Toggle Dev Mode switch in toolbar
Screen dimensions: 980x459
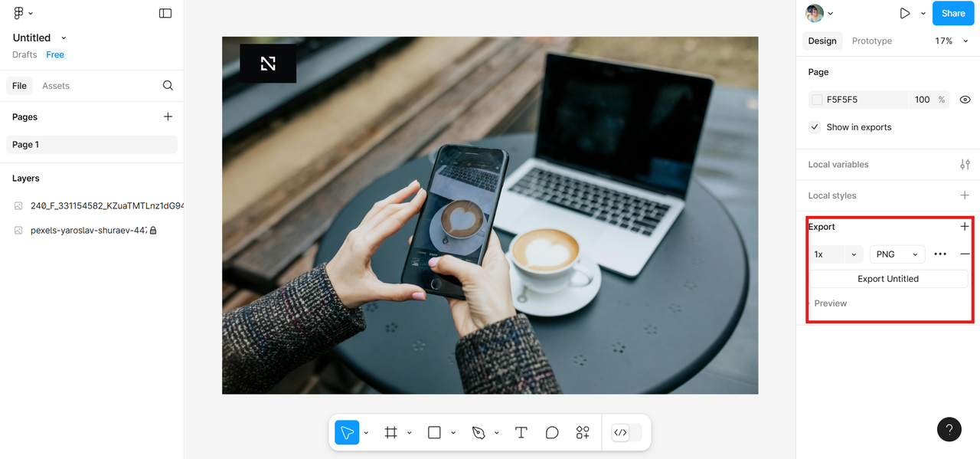pyautogui.click(x=626, y=433)
